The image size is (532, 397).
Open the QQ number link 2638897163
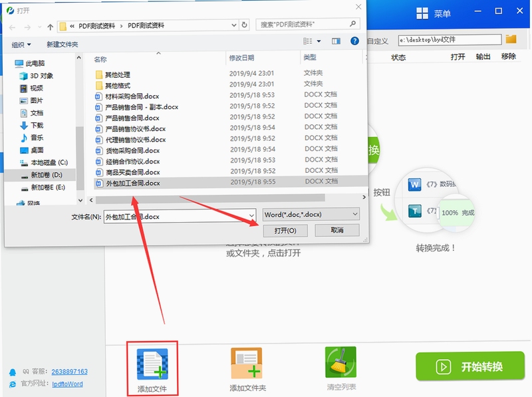[70, 372]
